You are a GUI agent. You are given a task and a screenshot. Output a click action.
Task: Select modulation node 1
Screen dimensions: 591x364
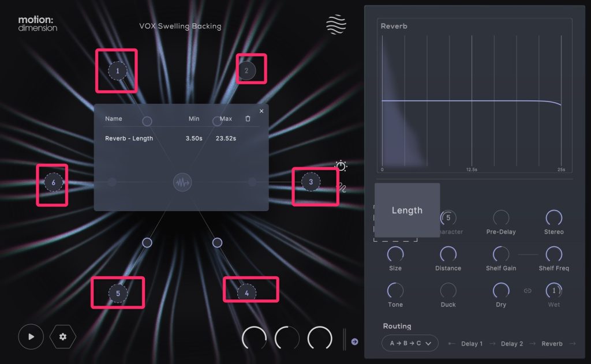[x=117, y=71]
